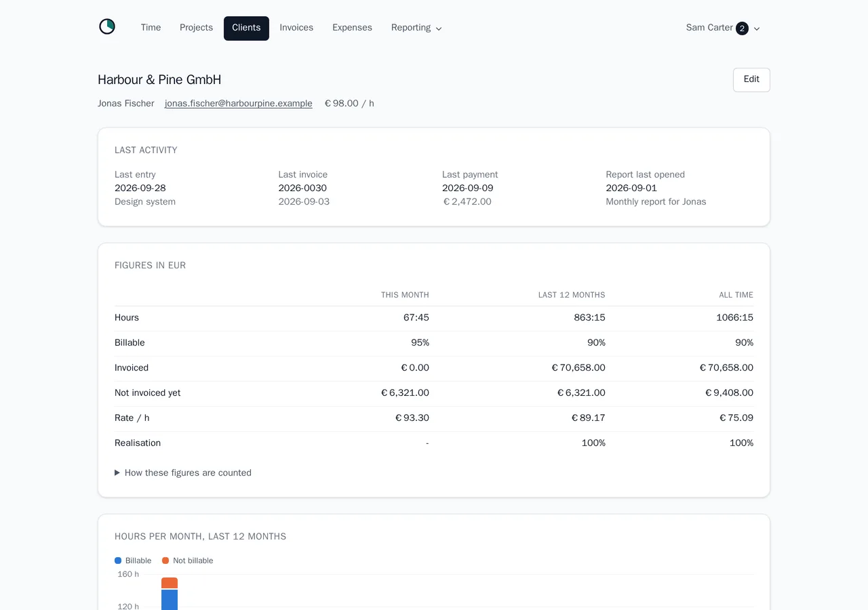Click last invoice number 2026-0030
The width and height of the screenshot is (868, 610).
302,188
